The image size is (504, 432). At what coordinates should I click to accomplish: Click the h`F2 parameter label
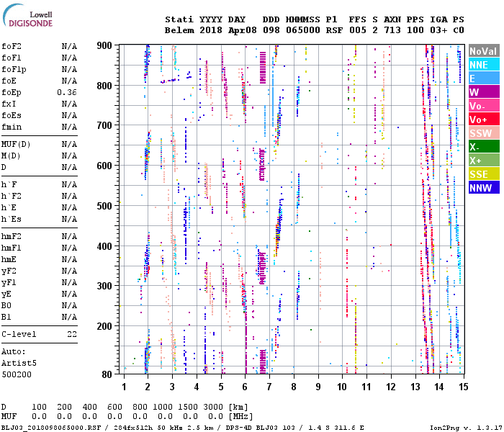(x=12, y=196)
